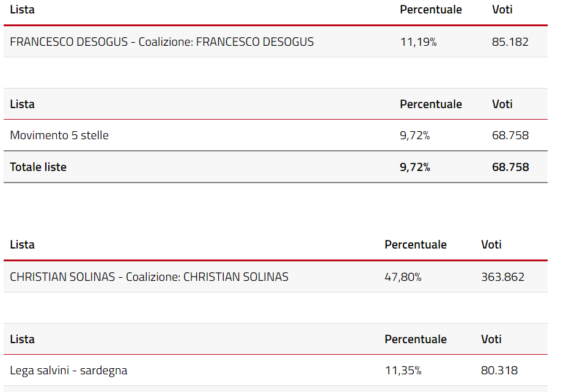Select the 47,80% percentage for Solinas
Viewport: 566px width, 392px height.
coord(403,277)
